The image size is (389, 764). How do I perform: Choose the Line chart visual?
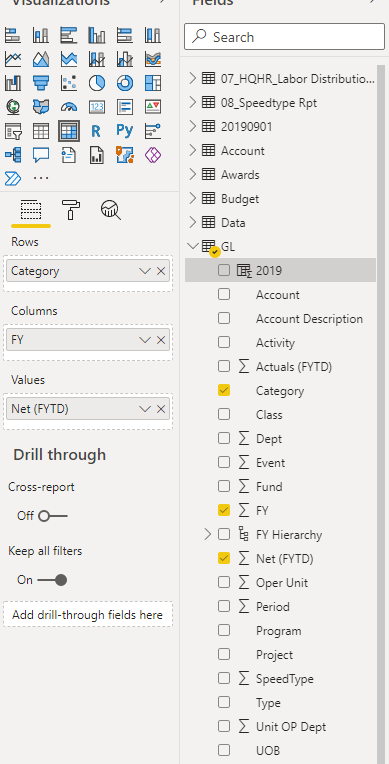click(13, 59)
